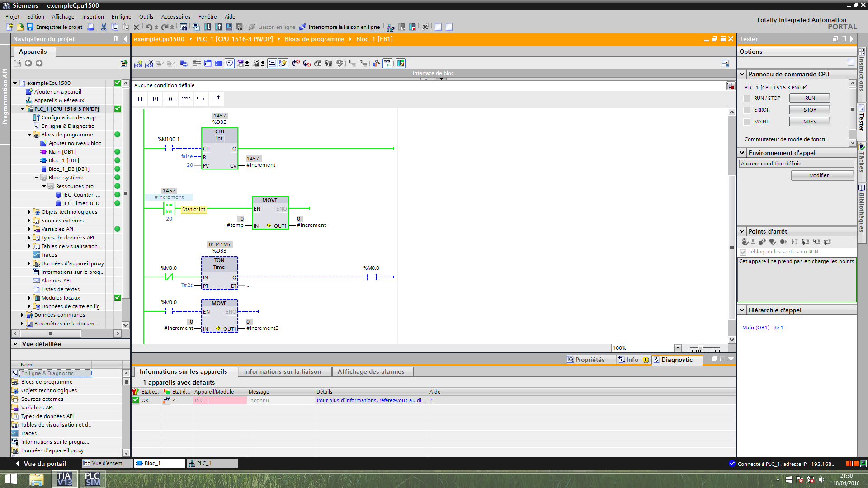Click the empty box instruction icon
Screen dimensions: 868x488
coord(186,99)
